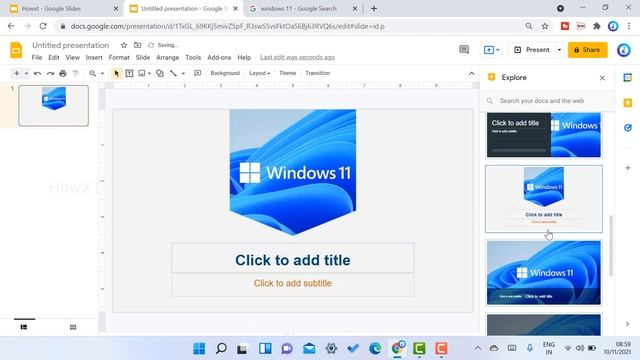Star the Untitled presentation
Viewport: 640px width, 360px height.
coord(124,45)
